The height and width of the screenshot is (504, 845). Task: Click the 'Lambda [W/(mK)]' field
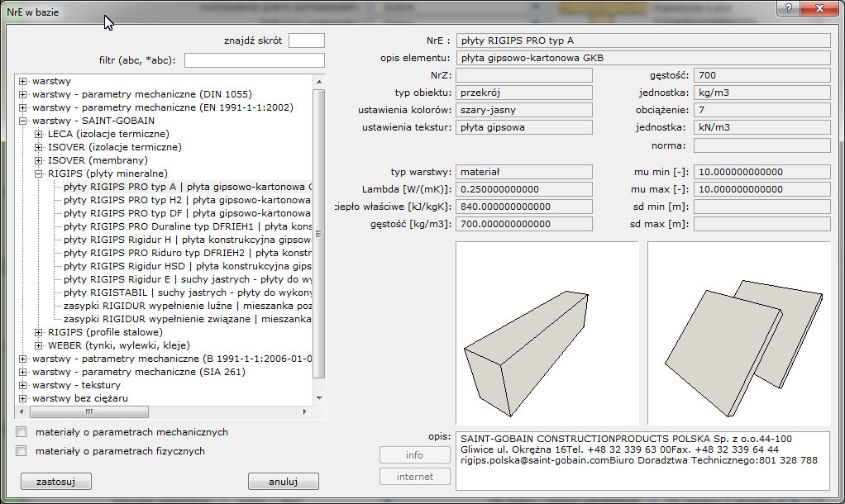pos(524,189)
